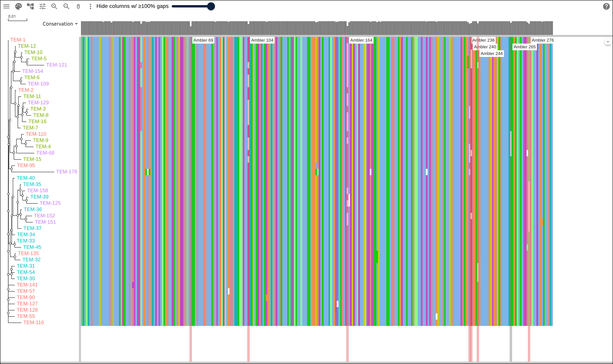Select TEM-178 in the tree
Viewport: 613px width, 364px height.
coord(66,172)
